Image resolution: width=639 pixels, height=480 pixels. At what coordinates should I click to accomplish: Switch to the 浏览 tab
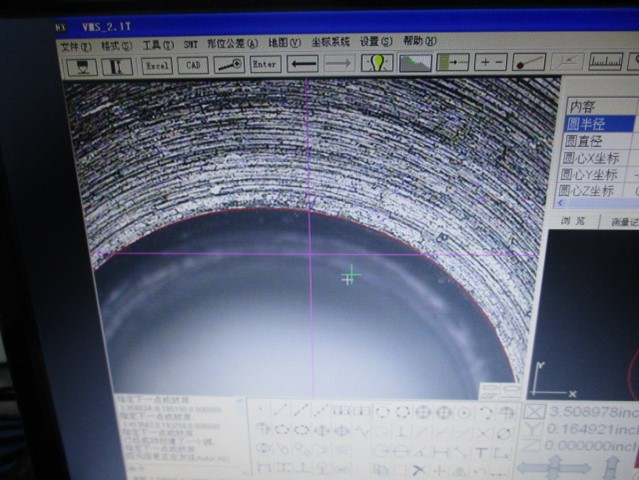(573, 221)
